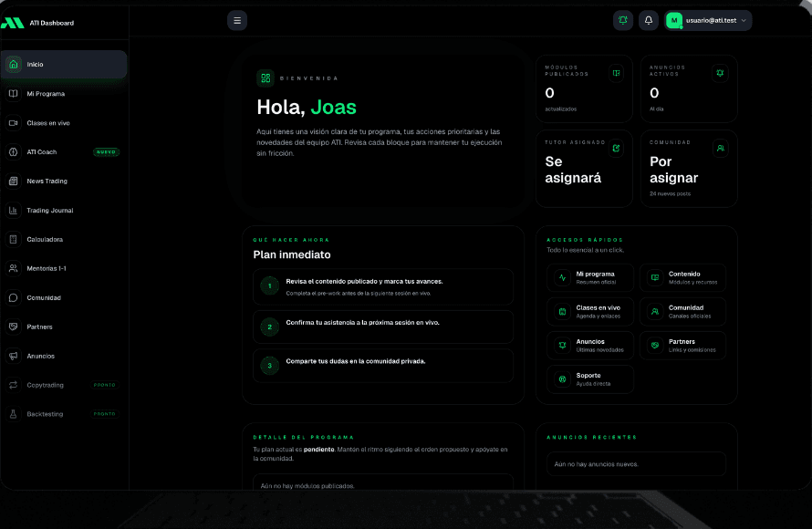The height and width of the screenshot is (529, 812).
Task: Click the News Trading newspaper icon
Action: (14, 182)
